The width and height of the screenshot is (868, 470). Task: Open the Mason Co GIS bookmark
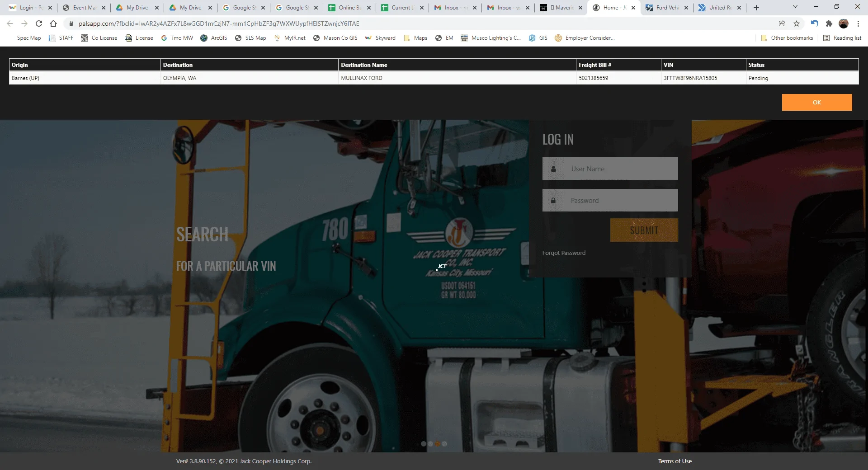point(335,38)
